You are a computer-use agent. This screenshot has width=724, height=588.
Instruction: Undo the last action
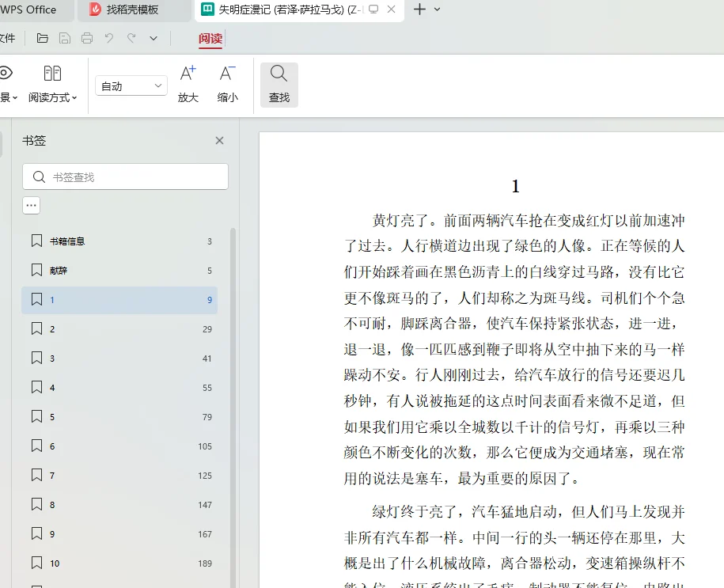pyautogui.click(x=109, y=38)
